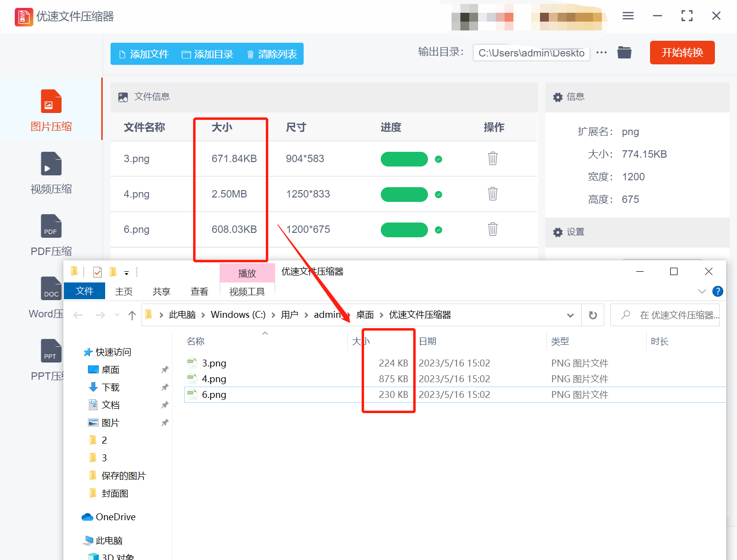Select the 播放 contextual tab
This screenshot has height=560, width=737.
pos(247,273)
